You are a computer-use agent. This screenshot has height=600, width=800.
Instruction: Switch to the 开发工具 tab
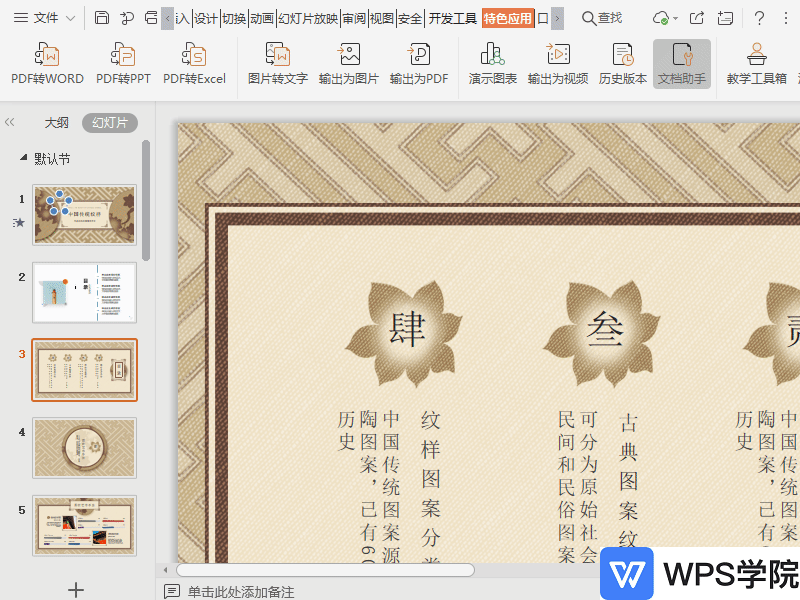click(452, 18)
